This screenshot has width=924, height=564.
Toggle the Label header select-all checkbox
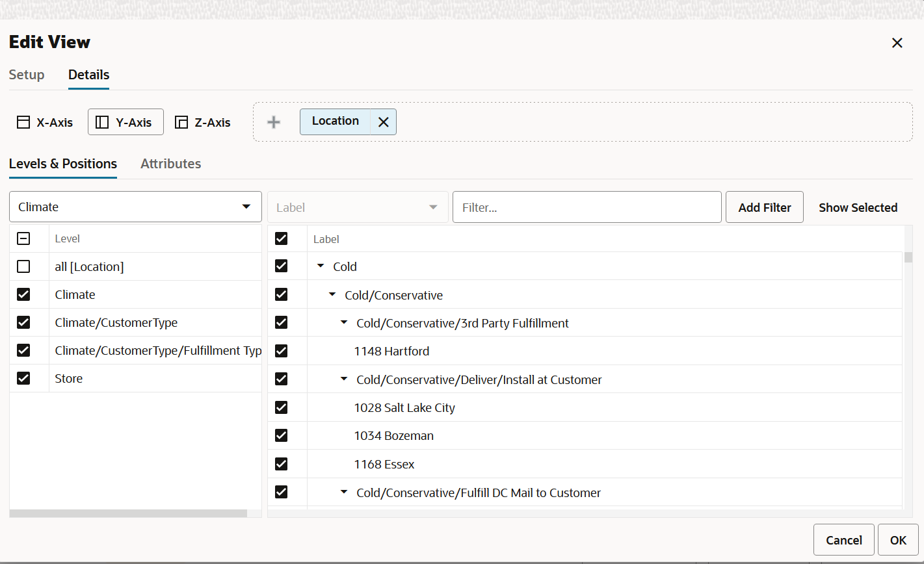(x=281, y=238)
